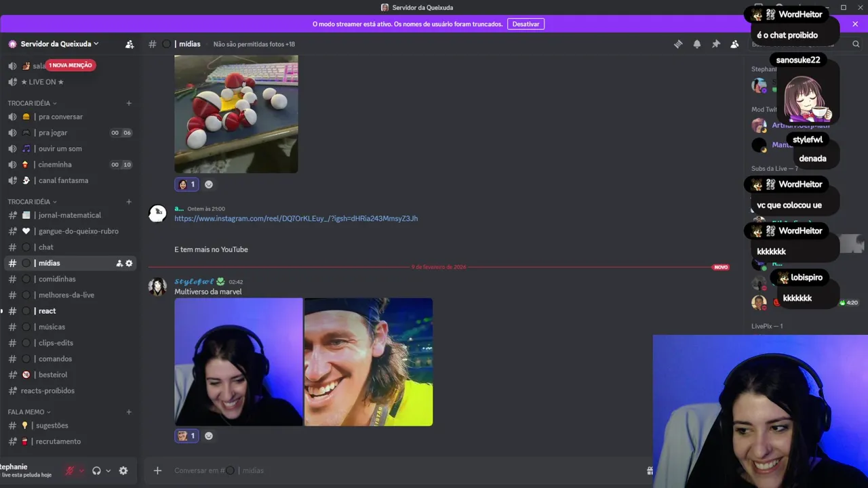Viewport: 868px width, 488px height.
Task: Click topic text Não são permitidas fotos +18
Action: pyautogui.click(x=254, y=44)
